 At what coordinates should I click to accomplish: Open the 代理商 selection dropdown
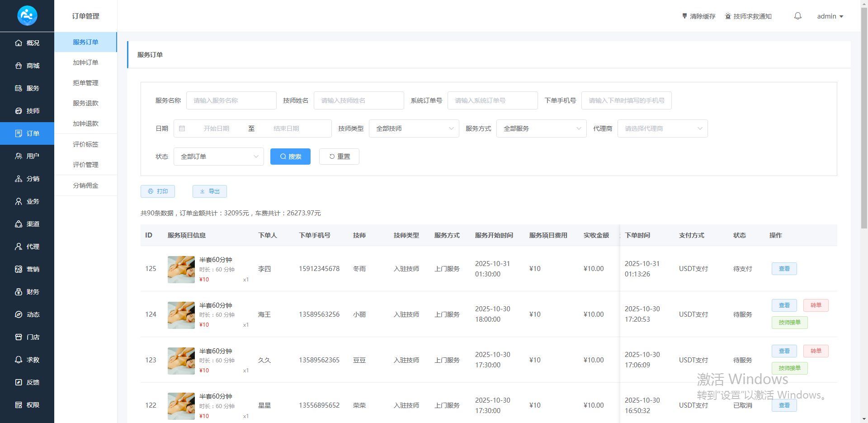662,128
